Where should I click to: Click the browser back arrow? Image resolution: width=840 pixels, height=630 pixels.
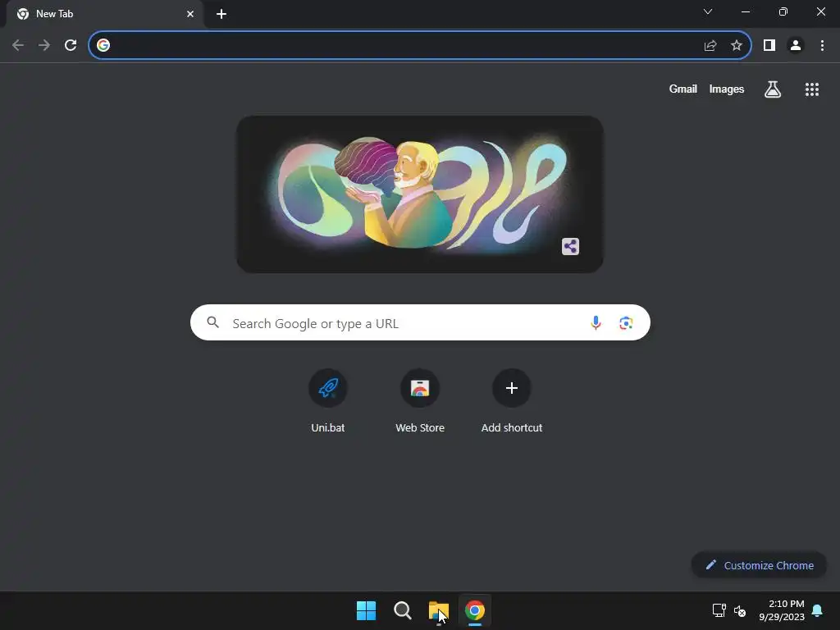[x=18, y=45]
